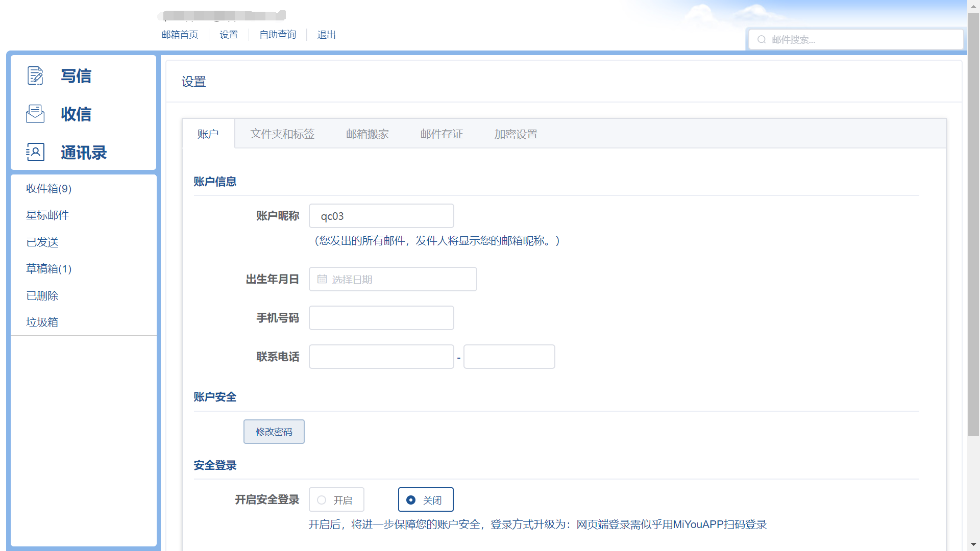Open the 邮箱搬家 tab
The width and height of the screenshot is (980, 551).
pos(367,134)
